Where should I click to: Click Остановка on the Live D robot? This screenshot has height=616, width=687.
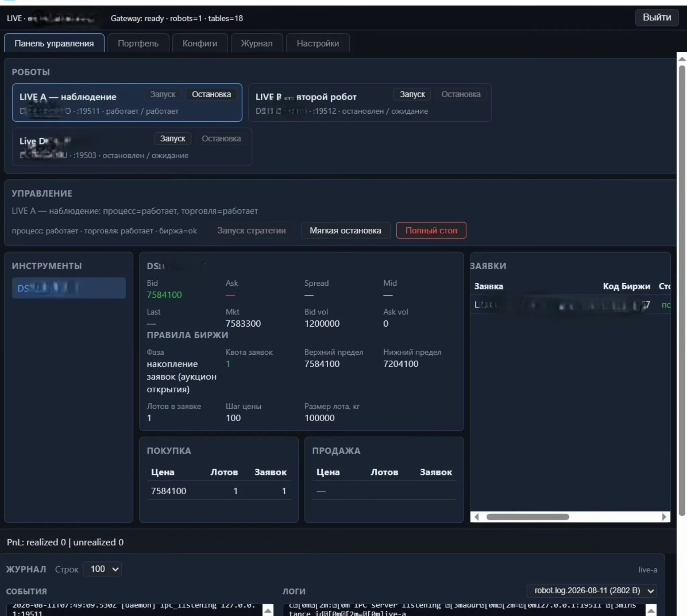point(221,139)
